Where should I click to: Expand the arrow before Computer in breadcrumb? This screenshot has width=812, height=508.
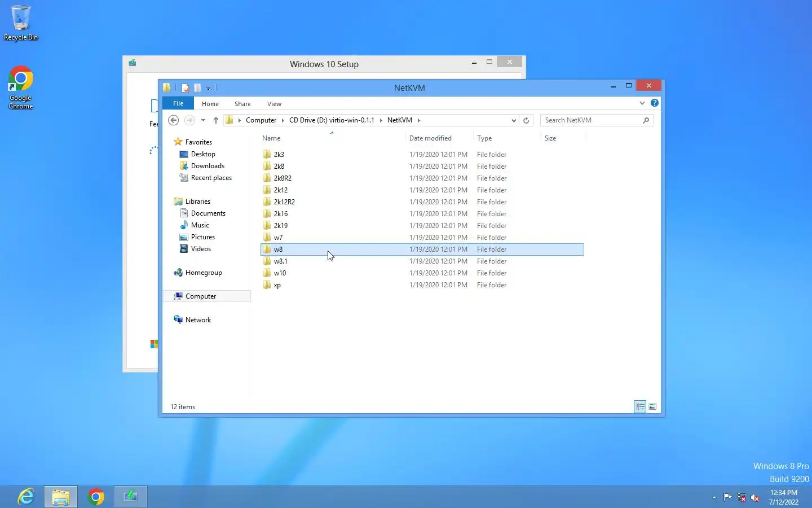click(240, 120)
